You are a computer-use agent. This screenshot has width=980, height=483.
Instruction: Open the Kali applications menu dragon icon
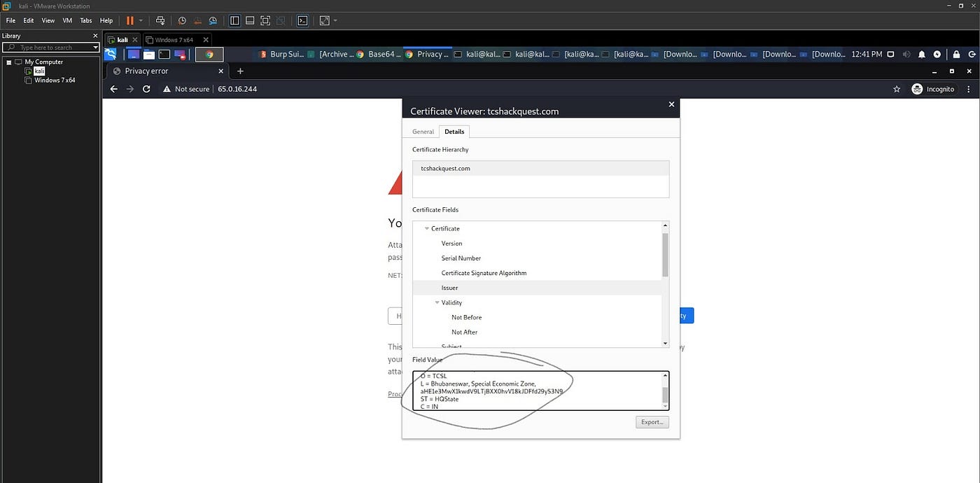pyautogui.click(x=110, y=54)
